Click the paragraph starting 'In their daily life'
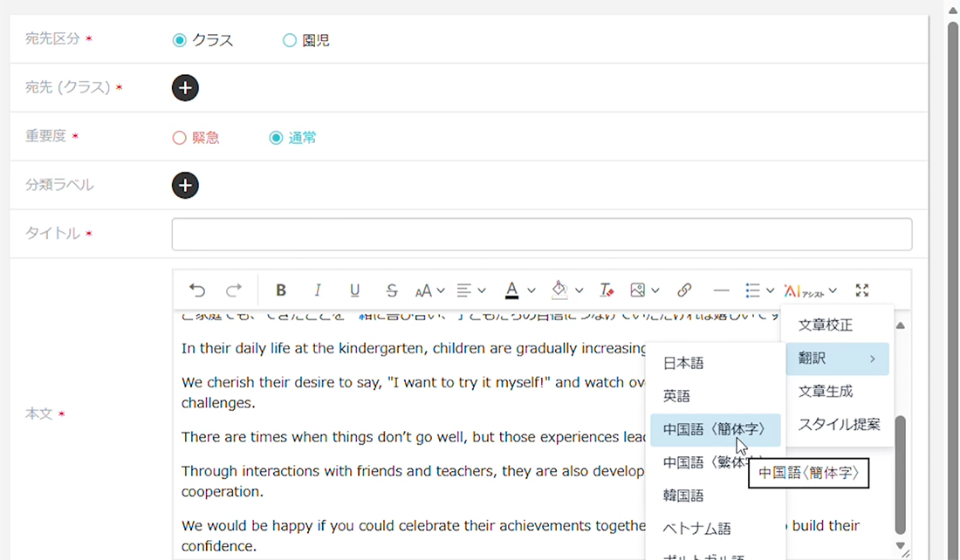 tap(414, 349)
